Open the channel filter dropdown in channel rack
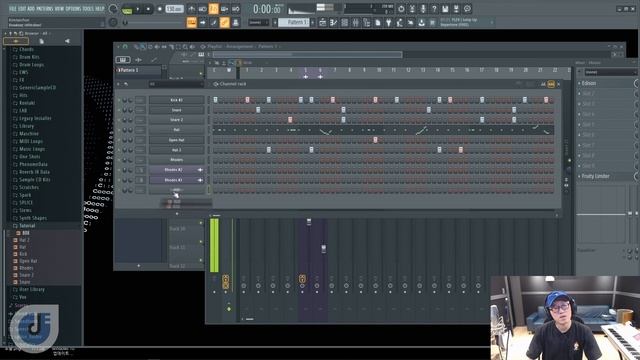The height and width of the screenshot is (360, 640). (176, 84)
